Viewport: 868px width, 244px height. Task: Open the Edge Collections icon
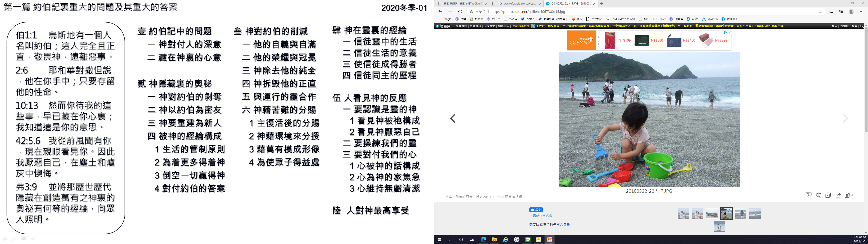click(x=841, y=12)
